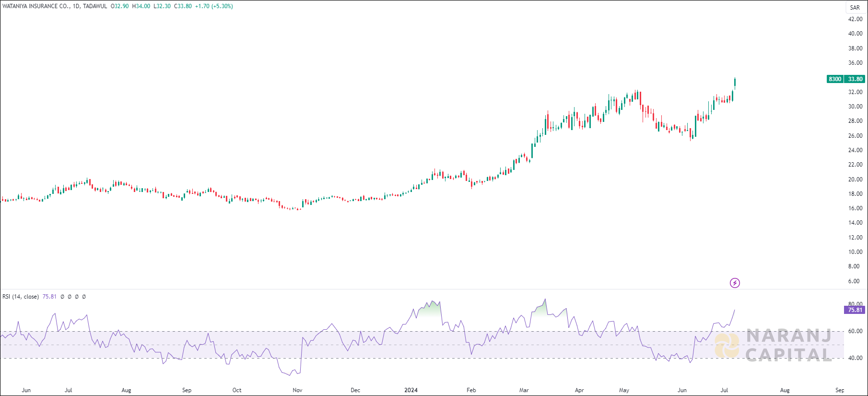Click the Apr time axis label
Viewport: 868px width, 396px height.
[x=579, y=390]
